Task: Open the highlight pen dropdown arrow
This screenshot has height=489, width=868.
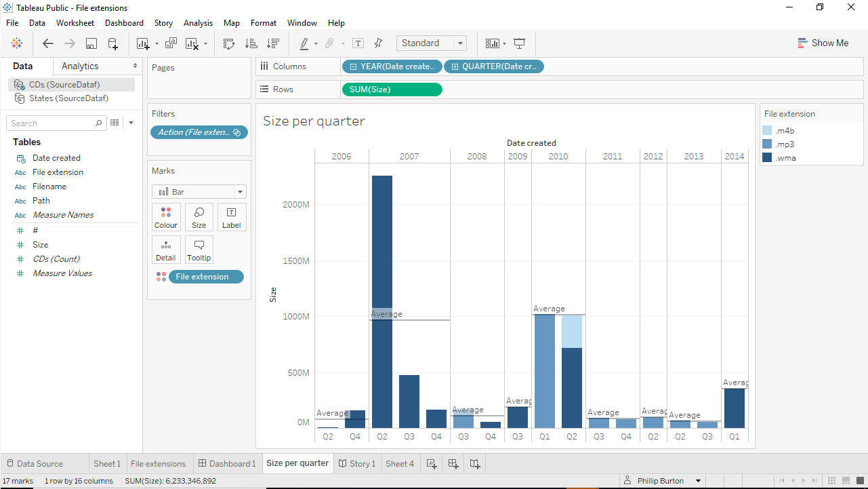Action: click(x=316, y=44)
